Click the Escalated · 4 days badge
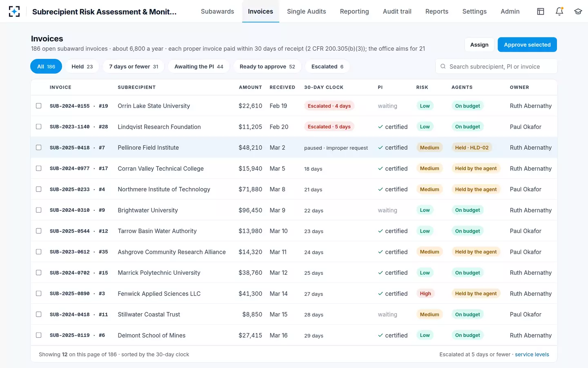The image size is (588, 368). [x=329, y=106]
